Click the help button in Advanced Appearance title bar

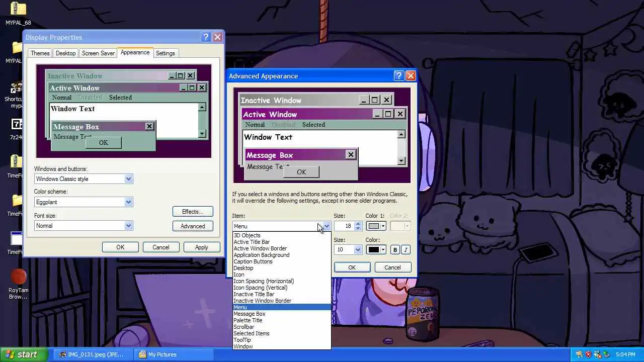pyautogui.click(x=399, y=76)
